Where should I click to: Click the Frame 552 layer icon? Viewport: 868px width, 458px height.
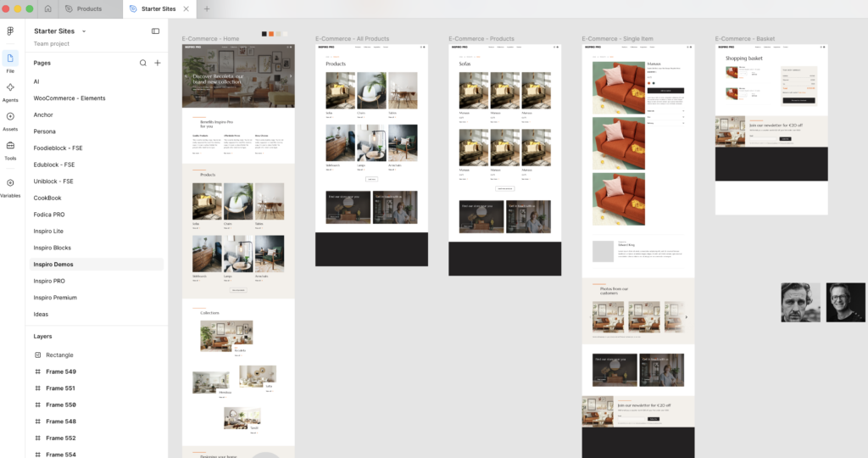click(x=37, y=438)
